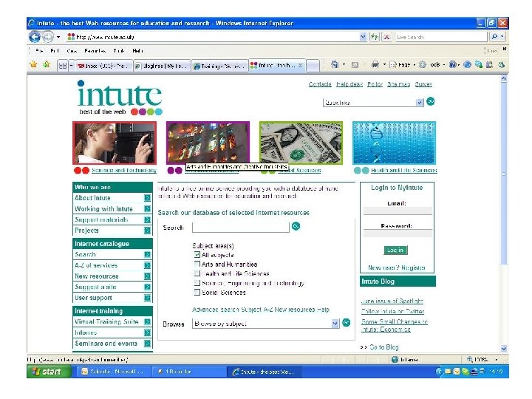Open the Quick Tabs grid icon

pos(62,66)
